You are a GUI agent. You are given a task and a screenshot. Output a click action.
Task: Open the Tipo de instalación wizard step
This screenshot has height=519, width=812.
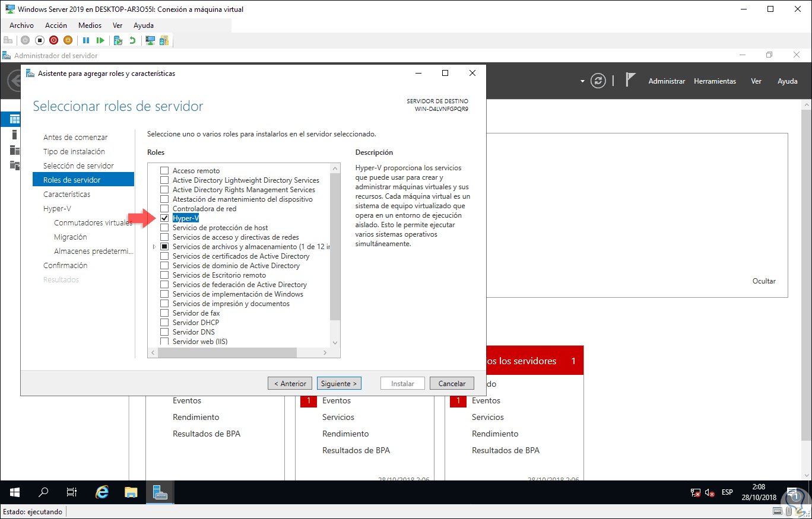74,151
